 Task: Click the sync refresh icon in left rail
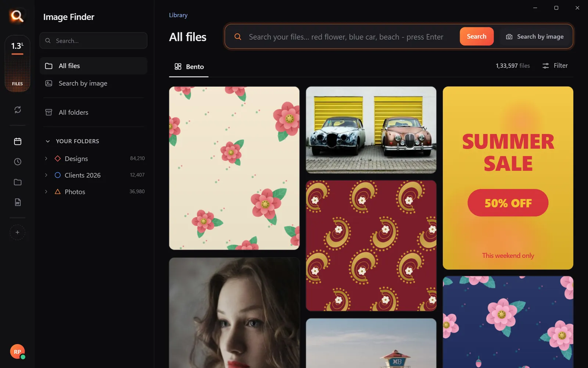(18, 110)
